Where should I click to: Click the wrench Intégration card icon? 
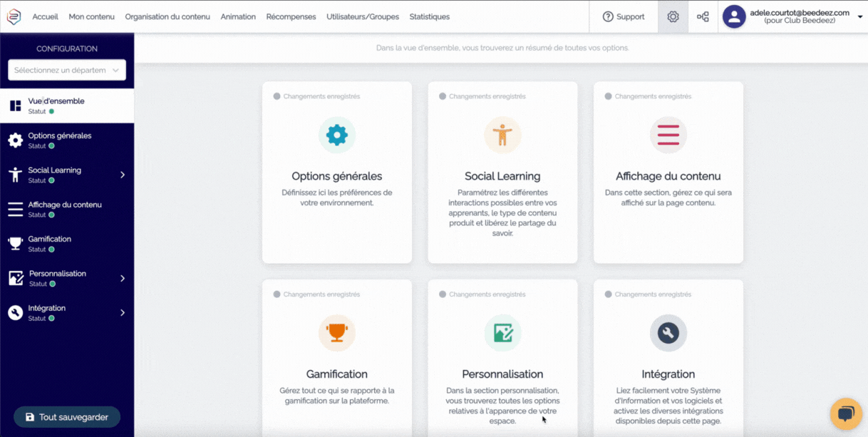pos(668,333)
